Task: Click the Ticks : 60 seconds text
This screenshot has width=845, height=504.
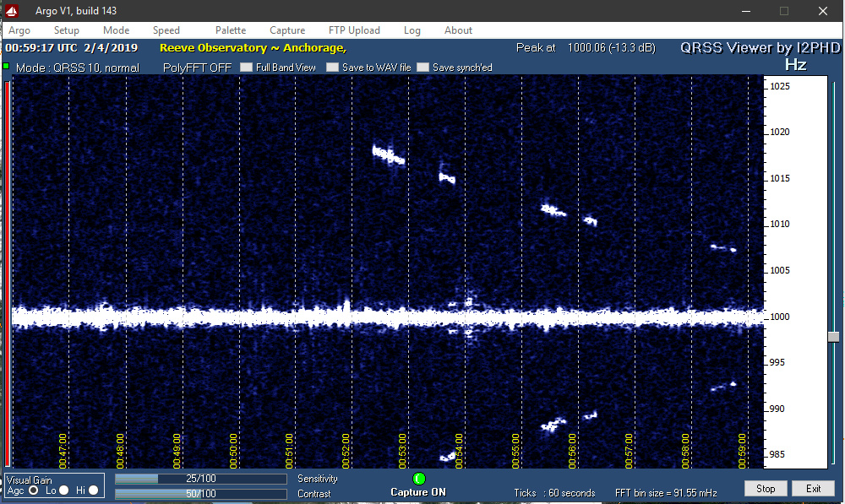Action: click(x=554, y=493)
